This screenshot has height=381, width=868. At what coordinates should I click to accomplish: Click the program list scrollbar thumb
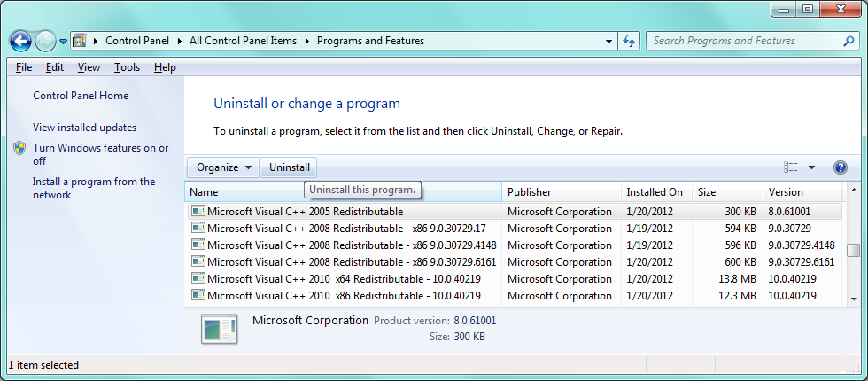(x=853, y=250)
